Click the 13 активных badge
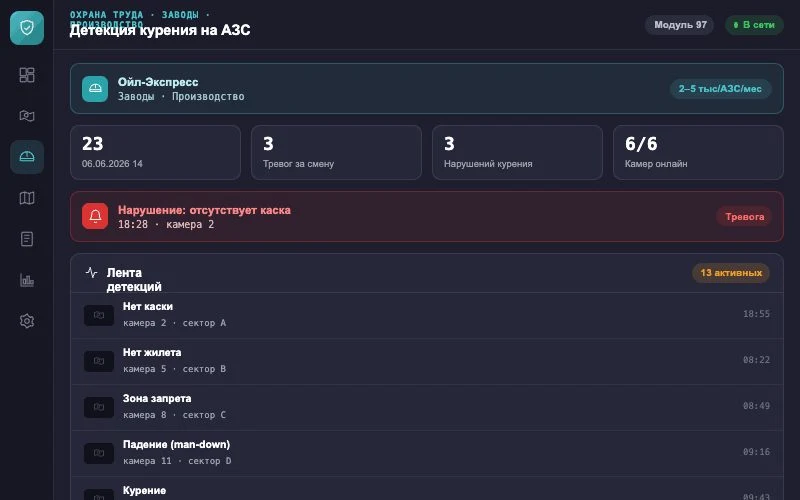The height and width of the screenshot is (500, 800). tap(731, 273)
